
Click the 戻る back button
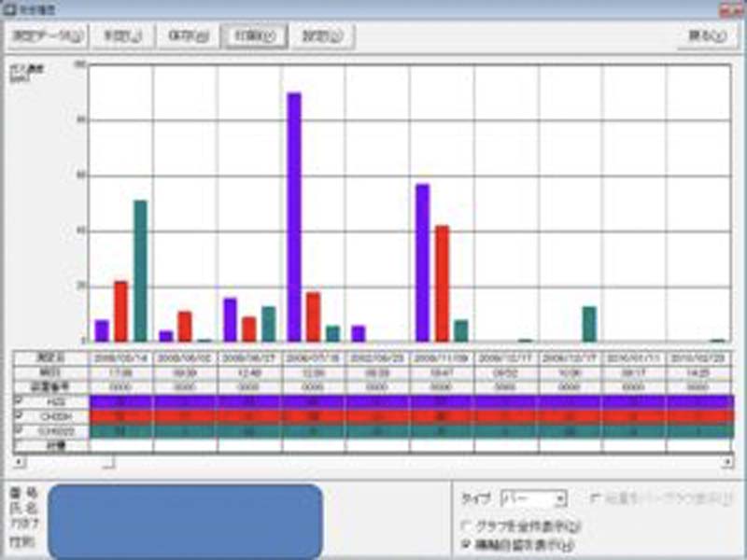[710, 36]
